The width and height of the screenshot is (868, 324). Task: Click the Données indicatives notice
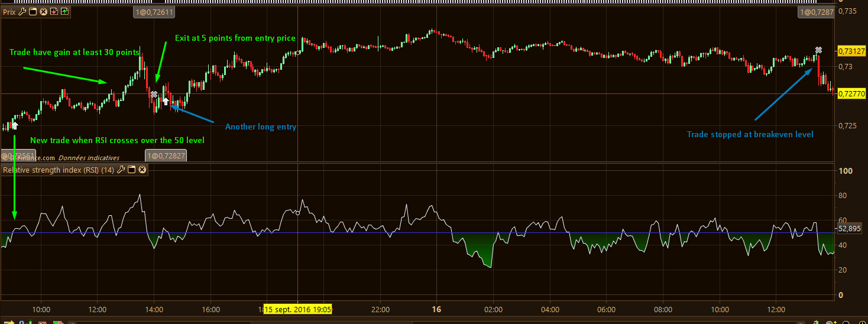[x=89, y=158]
